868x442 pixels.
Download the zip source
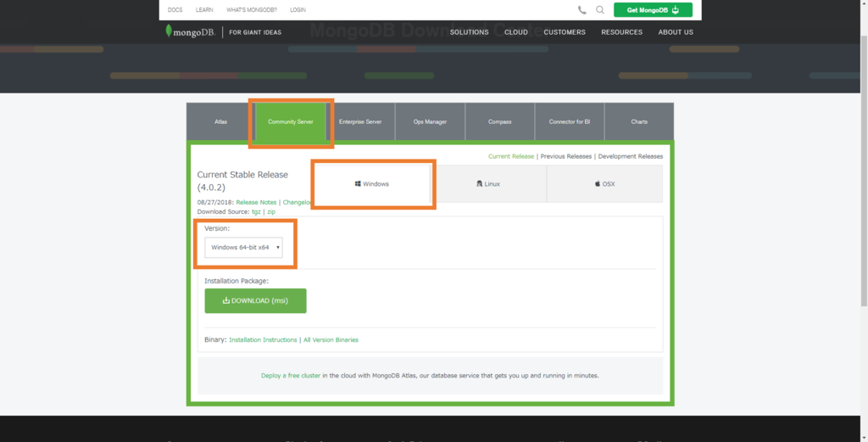click(x=271, y=211)
